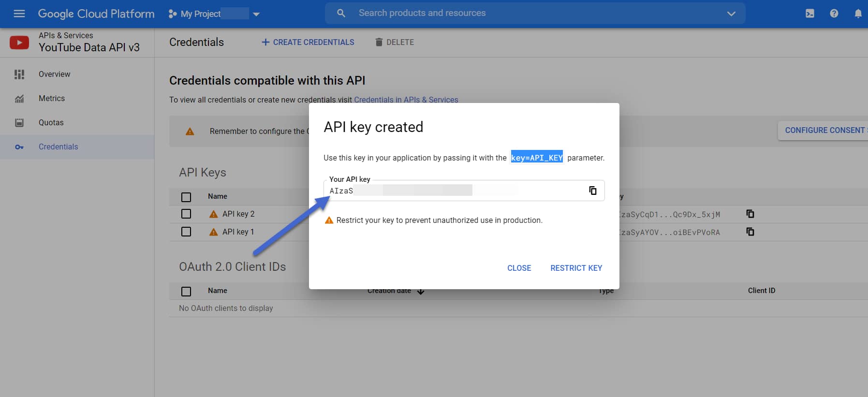Open the notifications bell
Screen dimensions: 868x397
858,14
